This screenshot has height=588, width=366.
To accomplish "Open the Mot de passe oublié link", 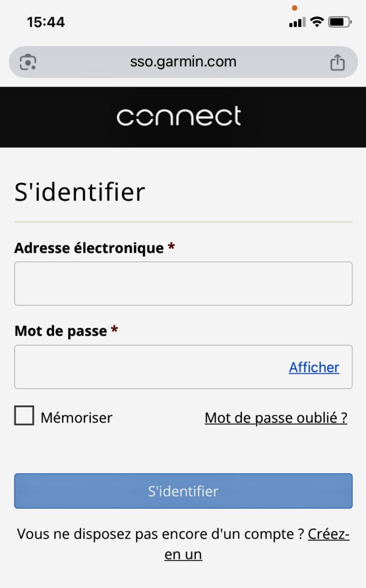I will 276,417.
